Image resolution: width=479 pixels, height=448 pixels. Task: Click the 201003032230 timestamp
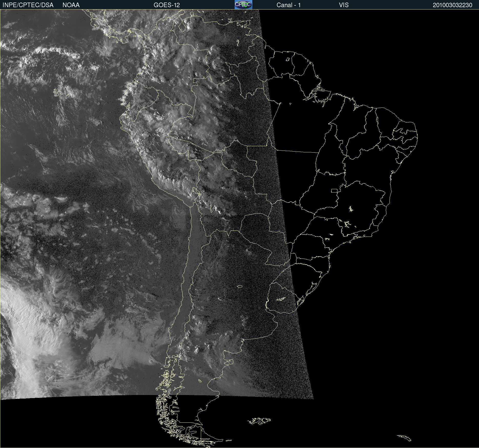pyautogui.click(x=452, y=5)
